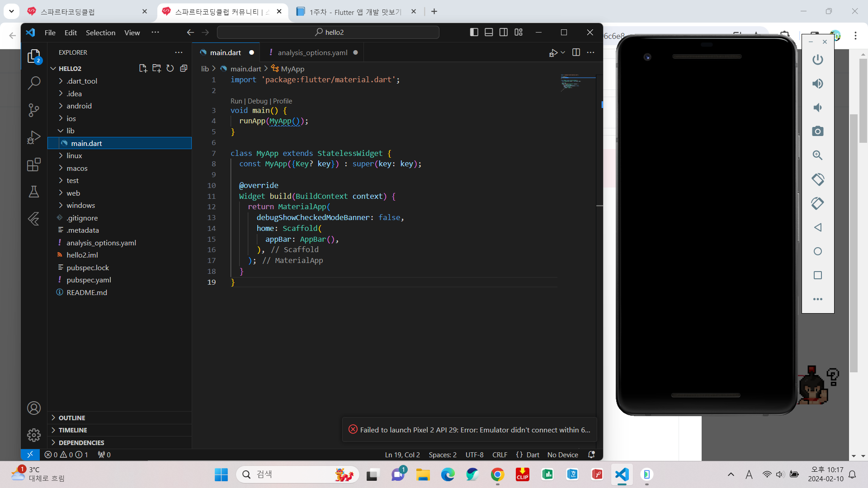Open the Explorer view in activity bar
The height and width of the screenshot is (488, 868).
(x=34, y=56)
